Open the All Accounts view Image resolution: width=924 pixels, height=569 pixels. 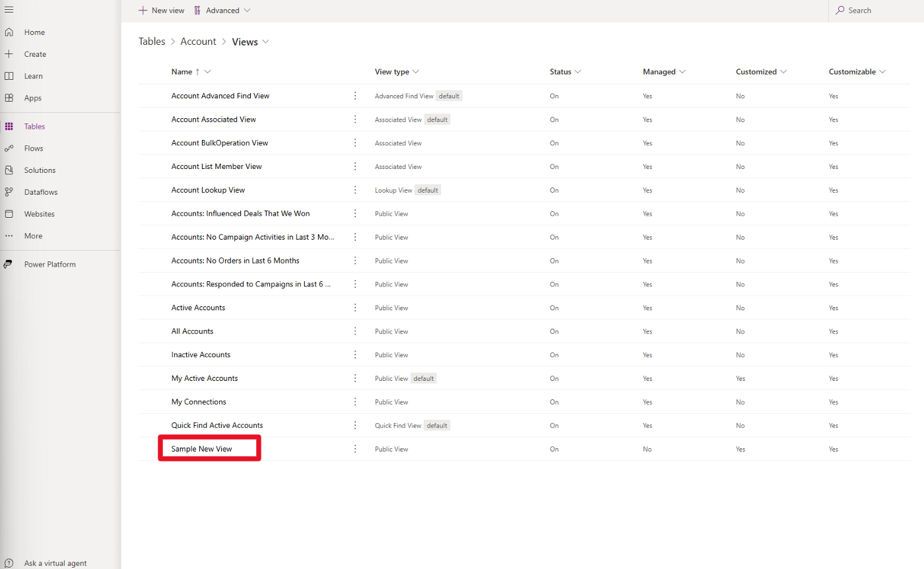(193, 331)
